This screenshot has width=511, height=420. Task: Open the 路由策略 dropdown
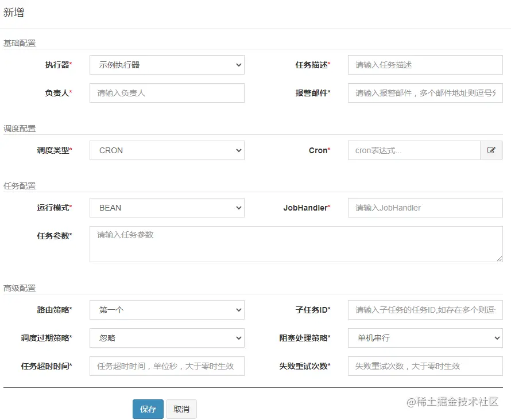(x=167, y=310)
